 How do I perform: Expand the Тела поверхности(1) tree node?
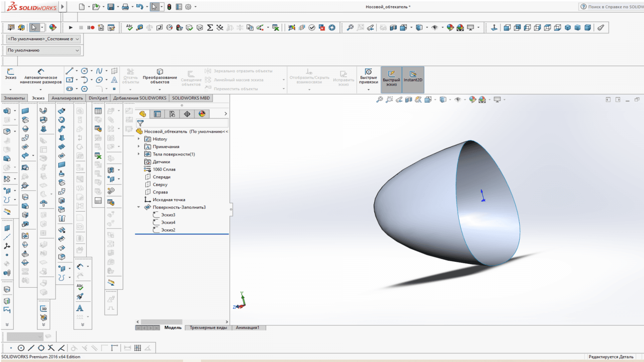[139, 154]
